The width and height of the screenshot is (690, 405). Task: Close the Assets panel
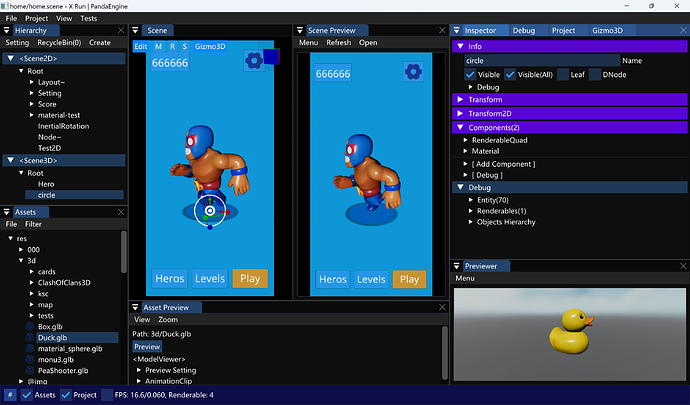[121, 212]
